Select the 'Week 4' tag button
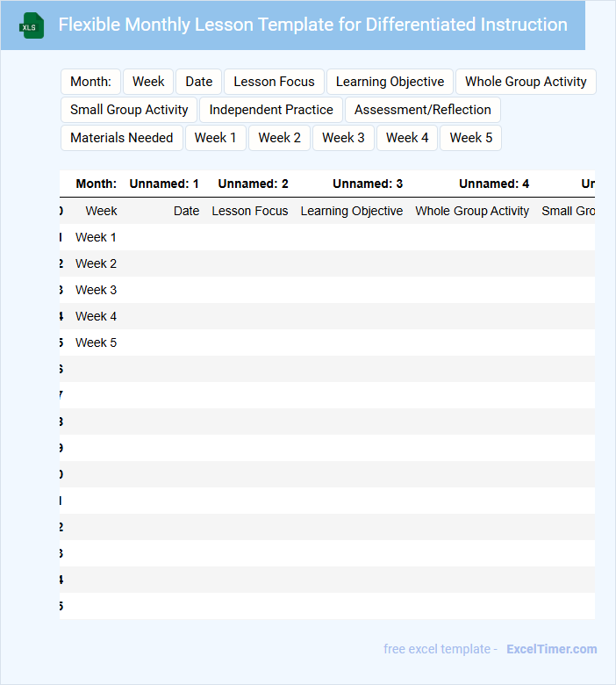The width and height of the screenshot is (616, 685). coord(407,138)
